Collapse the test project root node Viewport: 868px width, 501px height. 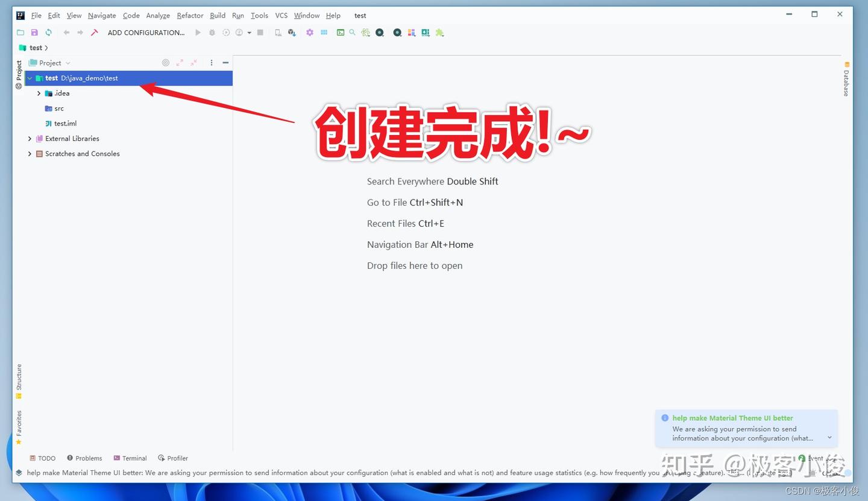pyautogui.click(x=29, y=78)
